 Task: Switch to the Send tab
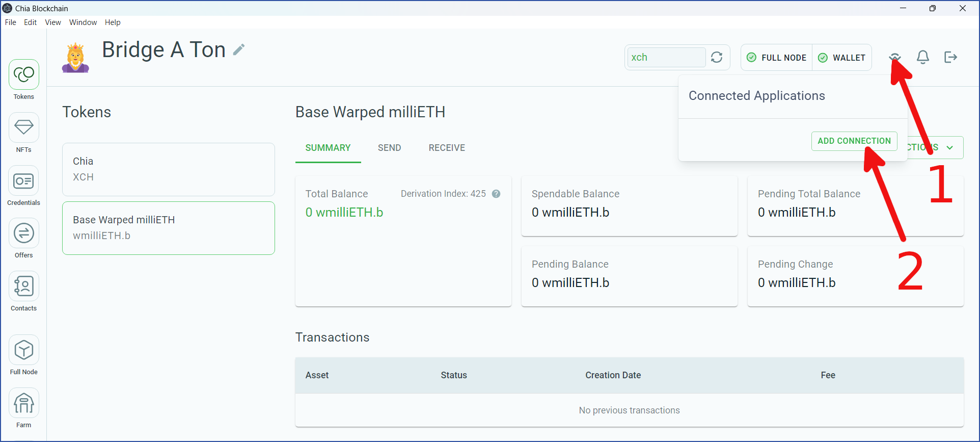(x=389, y=148)
